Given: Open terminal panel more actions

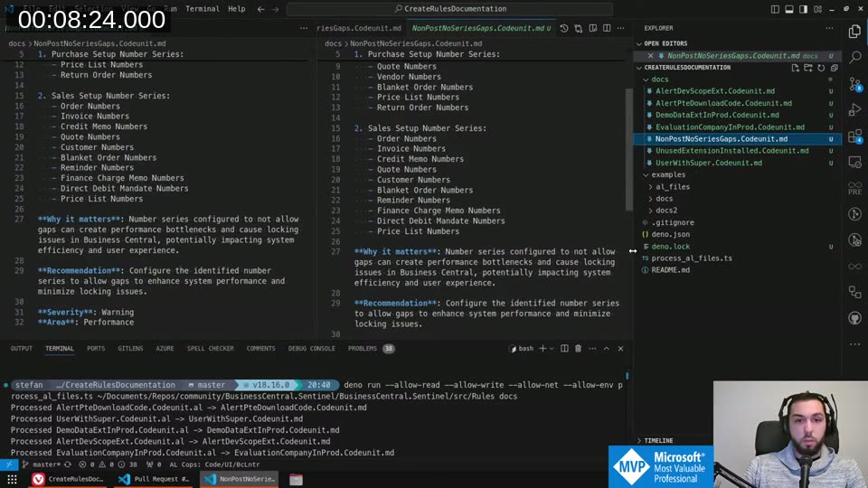Looking at the screenshot, I should click(x=592, y=349).
